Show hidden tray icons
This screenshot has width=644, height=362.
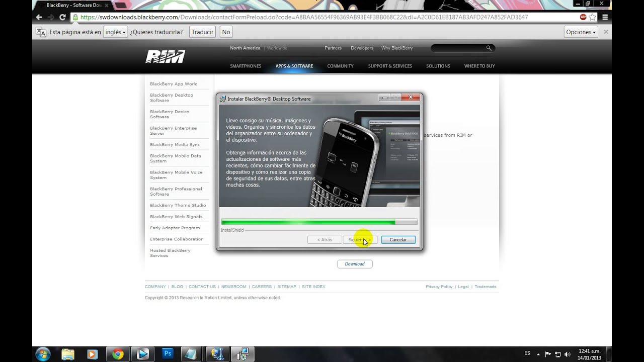pos(539,354)
